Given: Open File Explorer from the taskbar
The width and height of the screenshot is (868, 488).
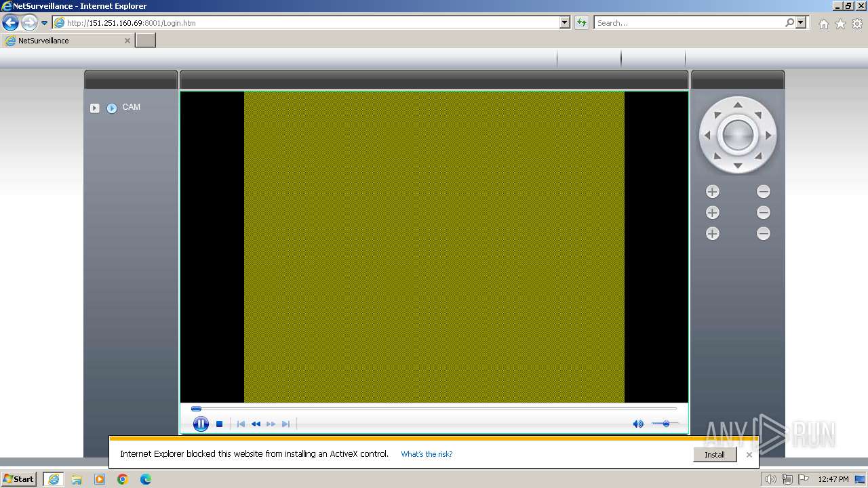Looking at the screenshot, I should (x=77, y=479).
